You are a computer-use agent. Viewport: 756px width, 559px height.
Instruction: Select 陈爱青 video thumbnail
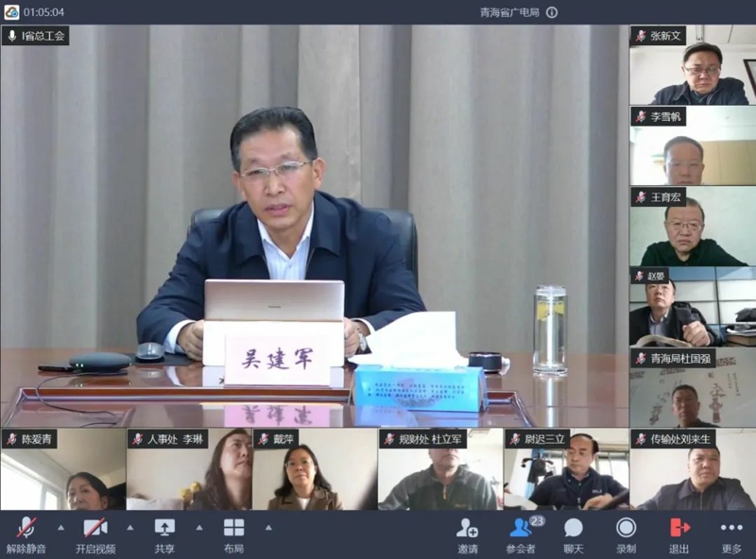click(x=63, y=469)
